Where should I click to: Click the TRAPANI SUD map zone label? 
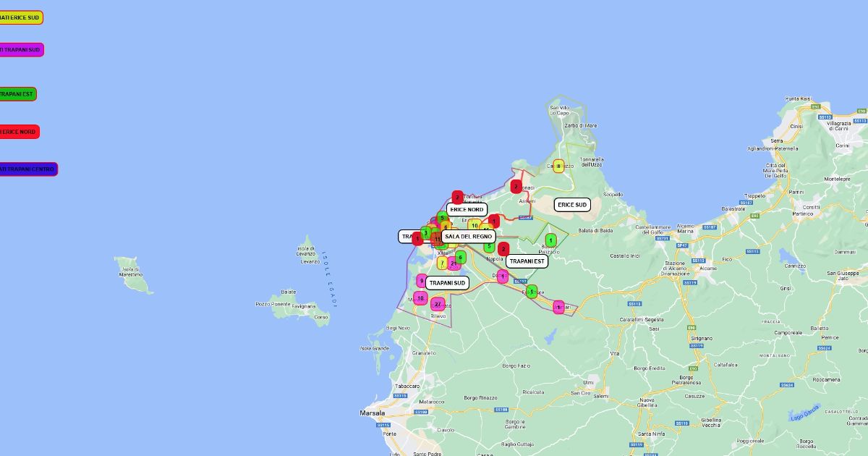[446, 283]
